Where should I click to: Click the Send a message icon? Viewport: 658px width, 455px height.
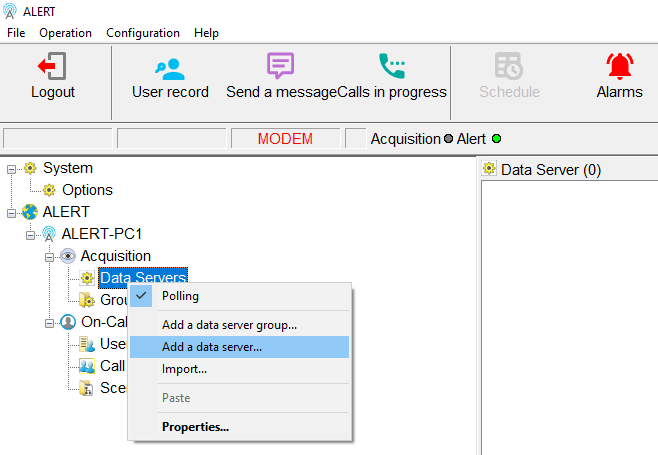point(280,66)
